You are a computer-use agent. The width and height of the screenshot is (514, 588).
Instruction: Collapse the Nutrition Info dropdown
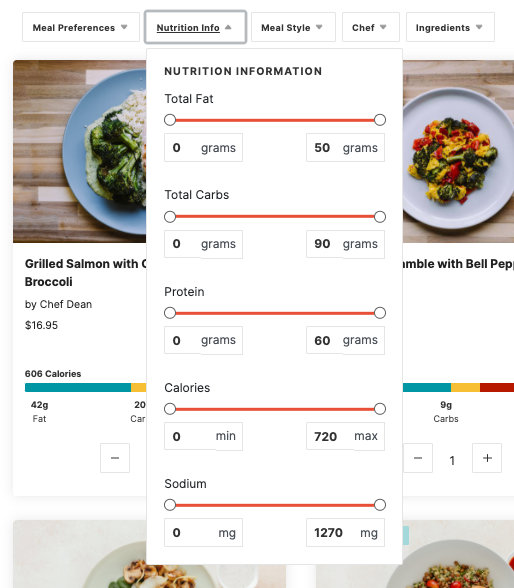tap(195, 27)
